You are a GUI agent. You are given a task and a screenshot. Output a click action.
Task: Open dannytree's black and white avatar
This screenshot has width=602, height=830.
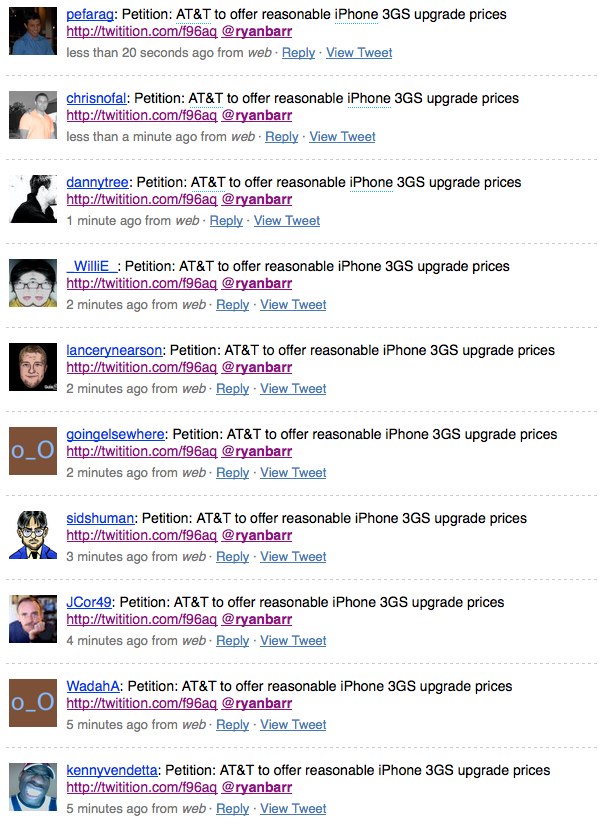point(33,199)
